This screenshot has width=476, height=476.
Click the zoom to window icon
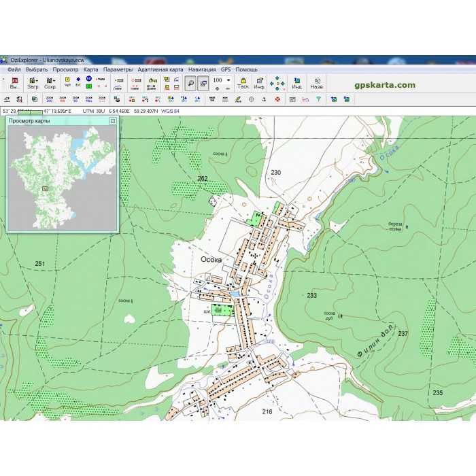coord(102,99)
